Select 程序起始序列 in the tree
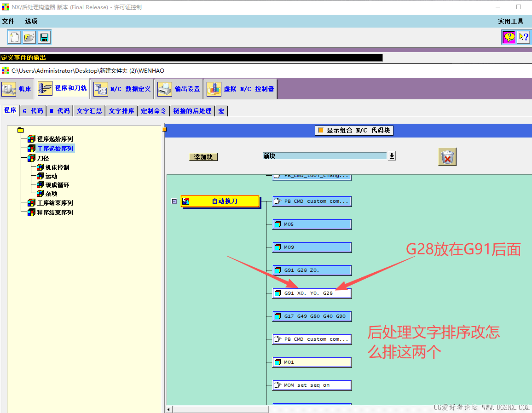The height and width of the screenshot is (413, 532). [55, 139]
